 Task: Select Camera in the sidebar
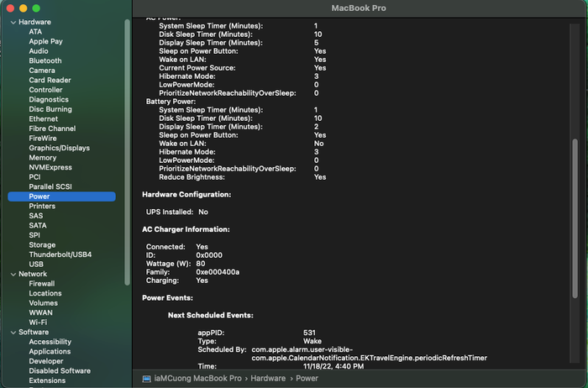42,71
